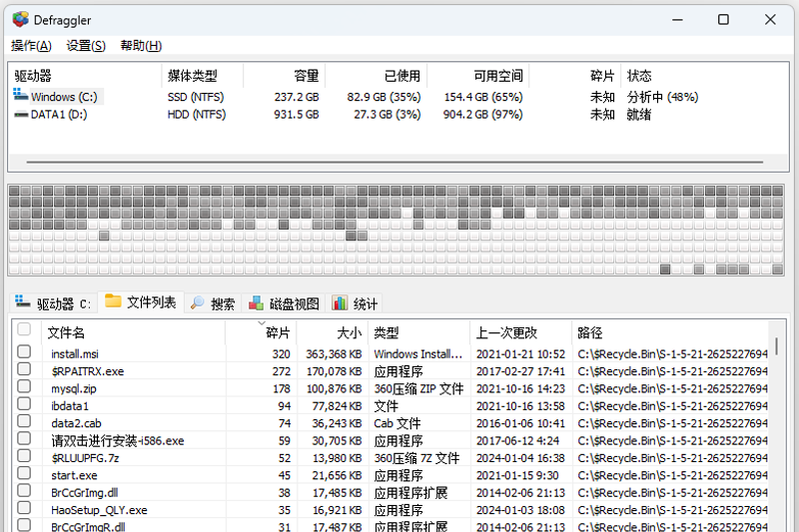
Task: Click the drive icon on 驱动器 C: tab
Action: 22,301
